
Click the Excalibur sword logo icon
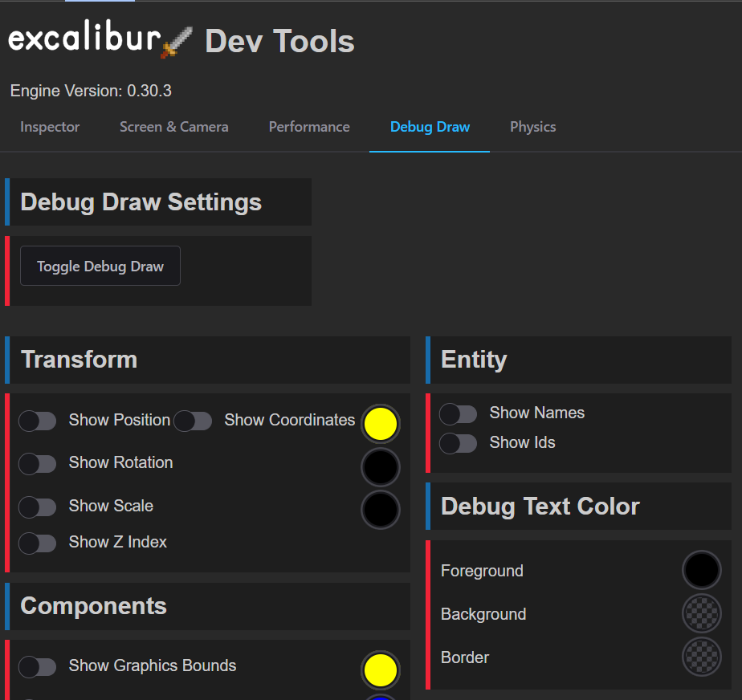[x=176, y=42]
